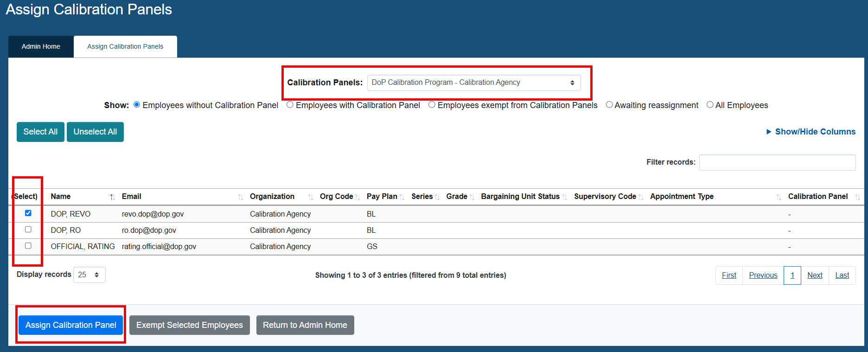
Task: Sort by Pay Plan column header
Action: click(x=385, y=197)
